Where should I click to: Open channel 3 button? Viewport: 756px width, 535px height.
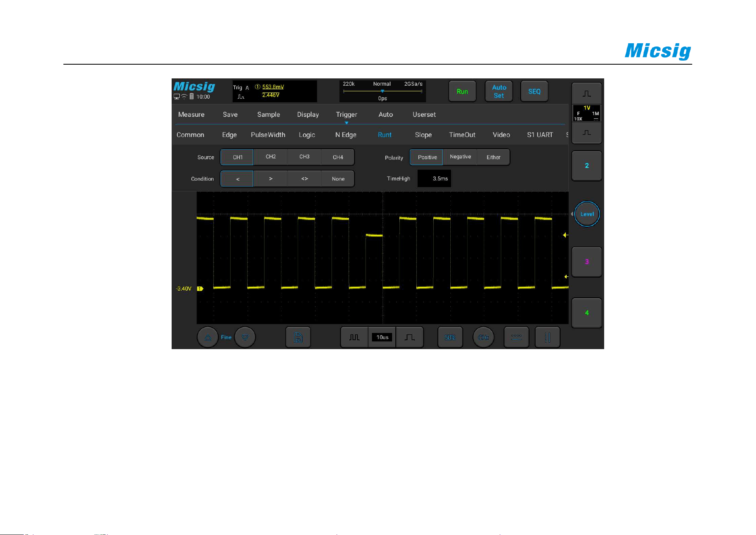587,261
